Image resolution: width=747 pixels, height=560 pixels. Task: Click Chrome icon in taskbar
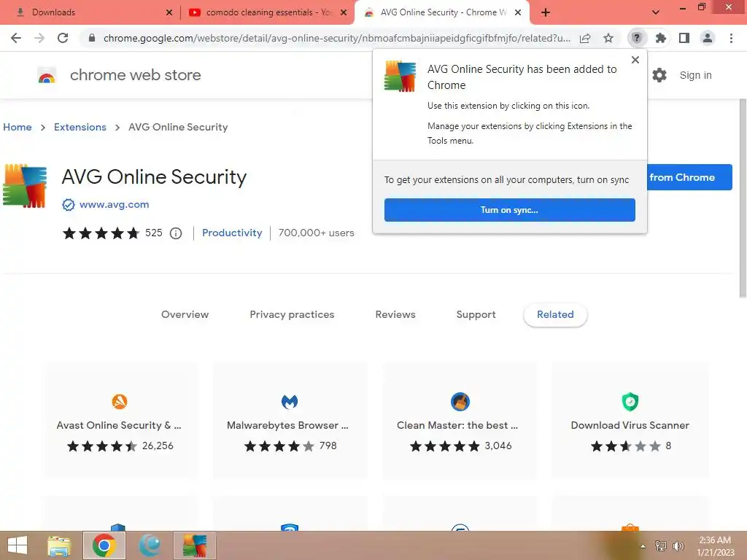(x=104, y=545)
